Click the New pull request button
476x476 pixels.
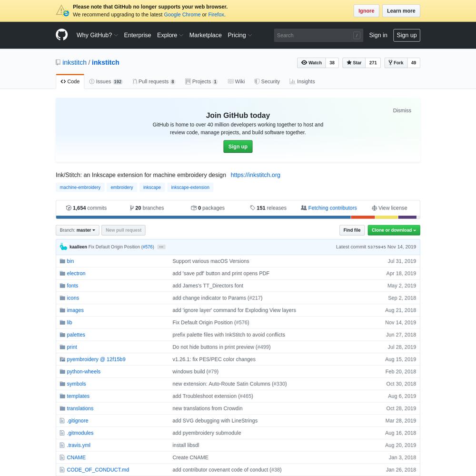123,230
